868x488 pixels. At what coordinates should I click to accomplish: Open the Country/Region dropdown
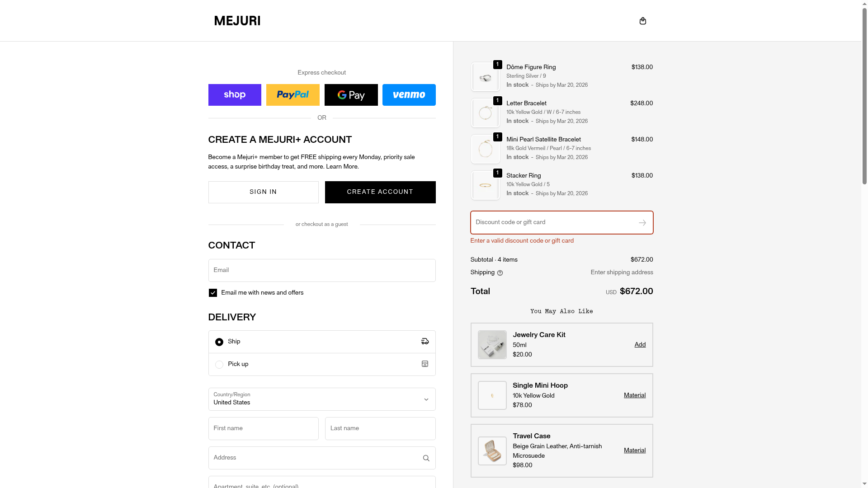tap(321, 399)
